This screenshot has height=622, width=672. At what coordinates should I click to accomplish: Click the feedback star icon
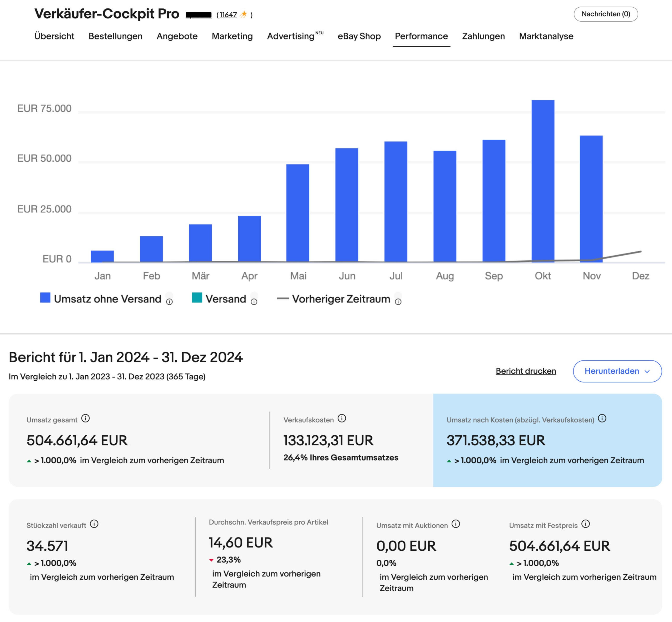(x=244, y=14)
